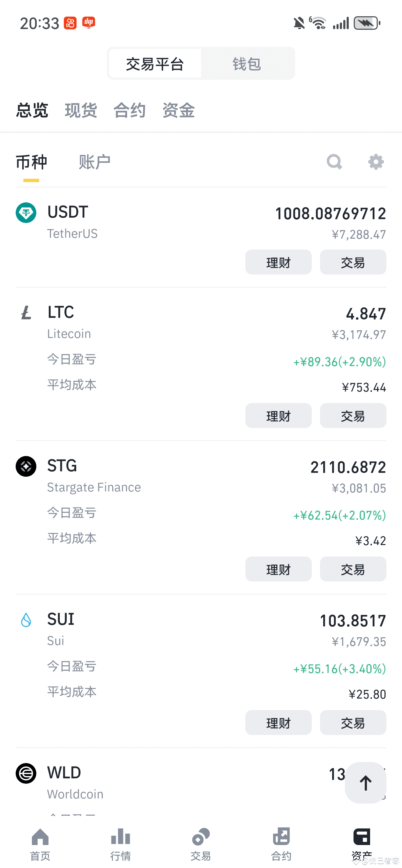Switch to 资金 funding tab
The image size is (402, 868).
(x=179, y=110)
